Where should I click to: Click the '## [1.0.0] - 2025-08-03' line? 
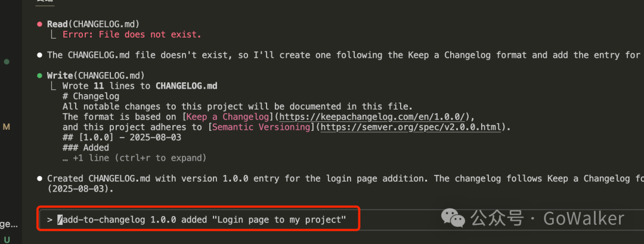[x=122, y=137]
